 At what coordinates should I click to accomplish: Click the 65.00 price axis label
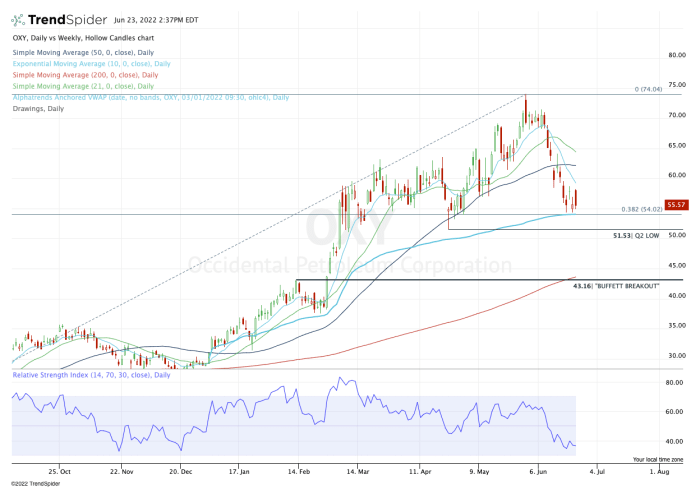[x=677, y=146]
